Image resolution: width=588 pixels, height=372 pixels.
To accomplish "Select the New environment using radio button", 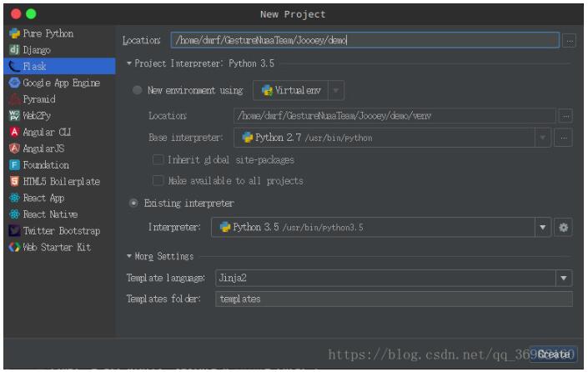I will [137, 91].
